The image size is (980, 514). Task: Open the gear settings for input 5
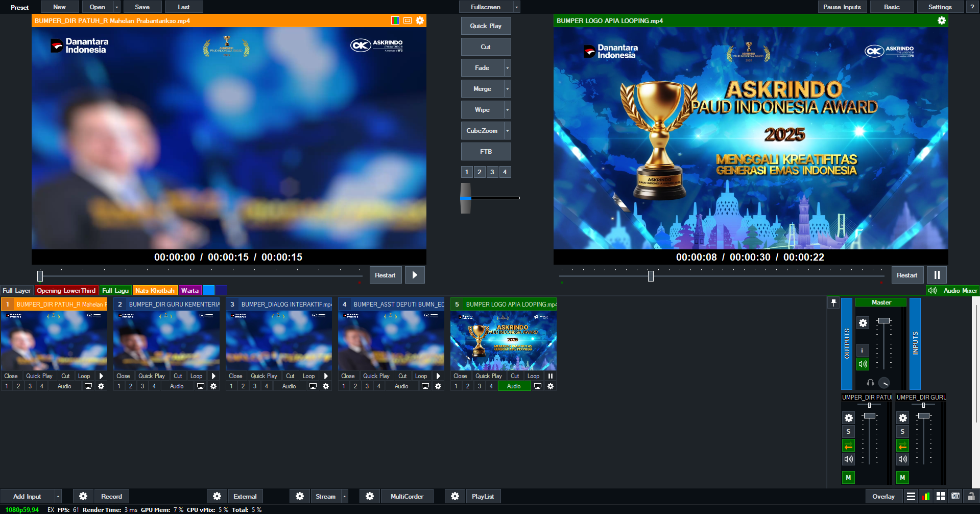point(551,386)
